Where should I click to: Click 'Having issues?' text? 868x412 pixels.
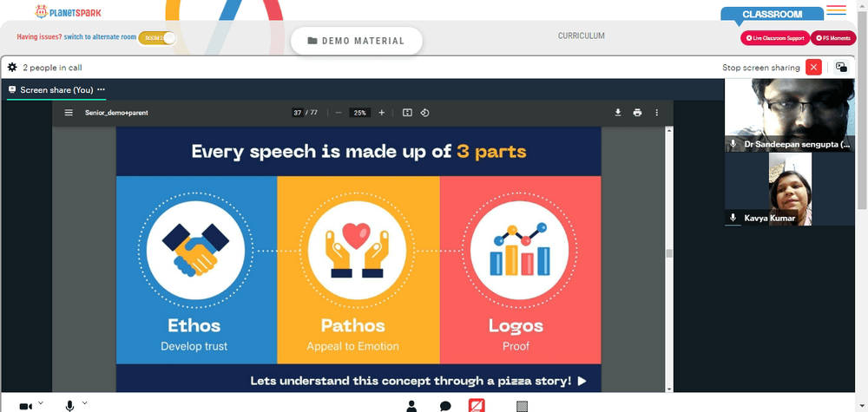click(x=39, y=37)
